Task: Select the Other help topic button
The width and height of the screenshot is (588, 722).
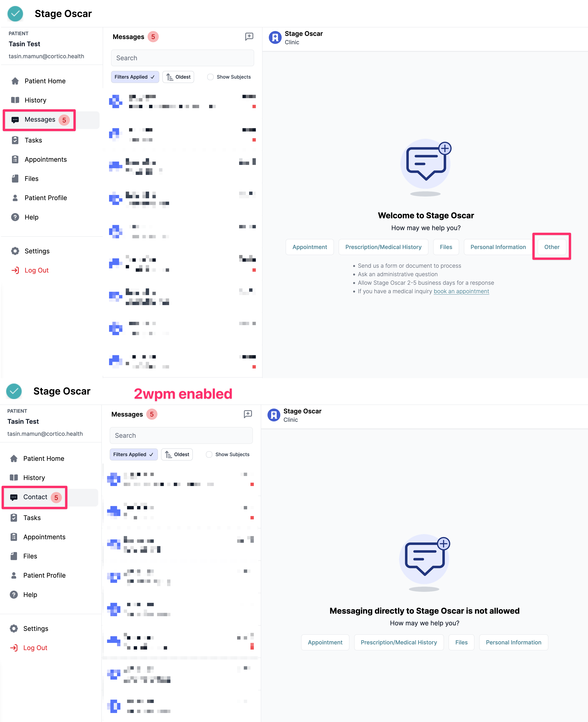Action: (x=551, y=247)
